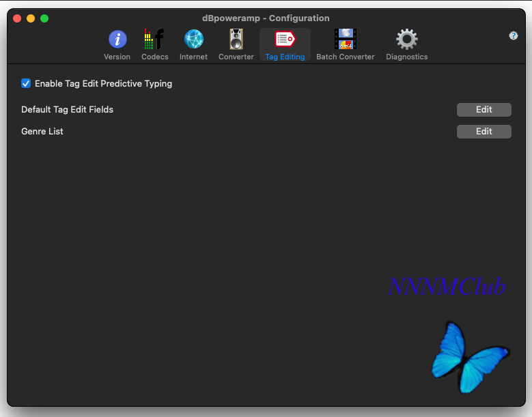Open the Diagnostics gear icon
The height and width of the screenshot is (417, 532).
point(407,40)
